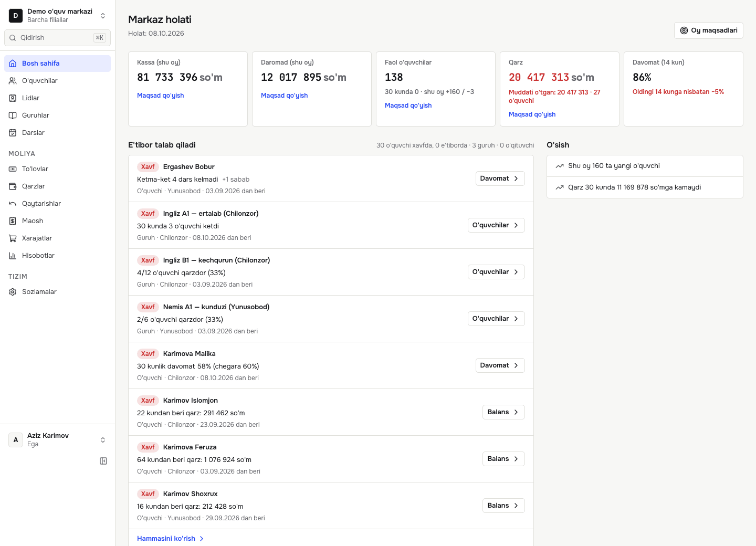
Task: Open O'quvchilar for Ingliz B1 kechqurun group
Action: [x=496, y=272]
